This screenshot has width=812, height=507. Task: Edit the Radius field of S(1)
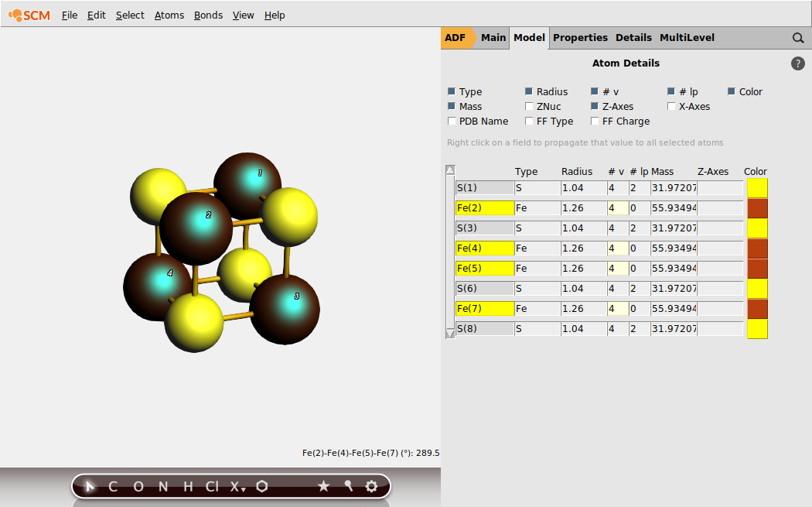pyautogui.click(x=580, y=187)
